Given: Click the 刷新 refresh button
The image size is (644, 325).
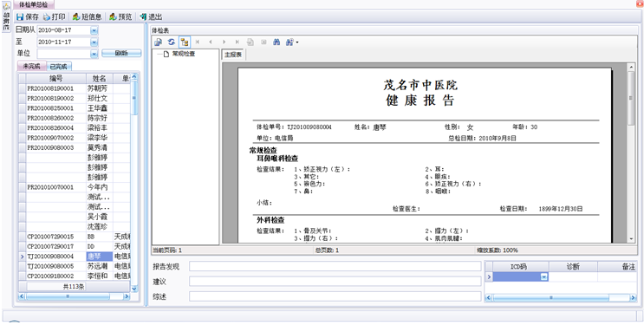Looking at the screenshot, I should tap(121, 53).
